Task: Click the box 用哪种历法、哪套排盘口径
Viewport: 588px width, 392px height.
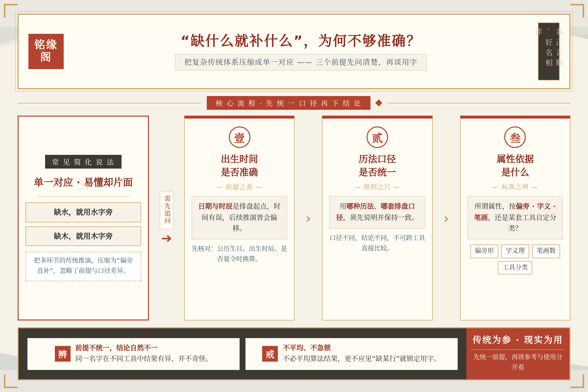Action: tap(377, 212)
